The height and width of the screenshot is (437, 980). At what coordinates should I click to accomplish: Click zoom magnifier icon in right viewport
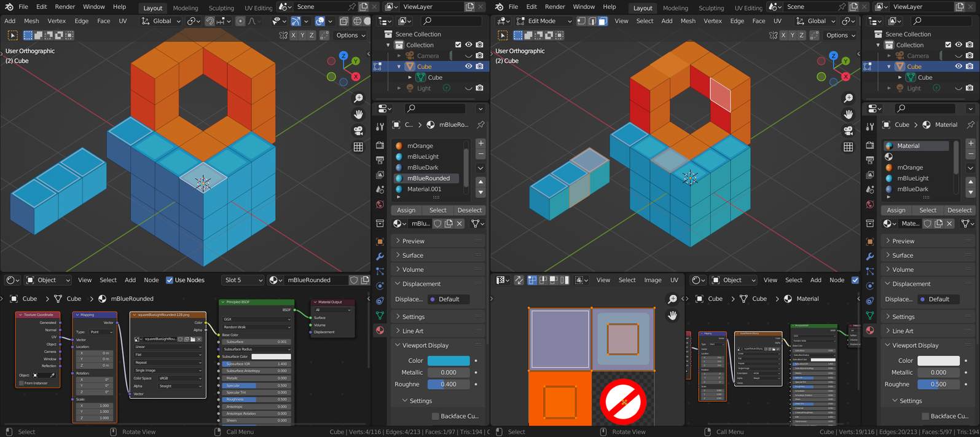[849, 98]
